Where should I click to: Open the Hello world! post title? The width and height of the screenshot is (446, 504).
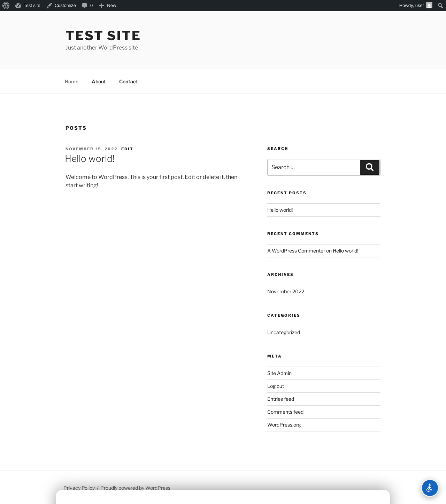point(90,159)
